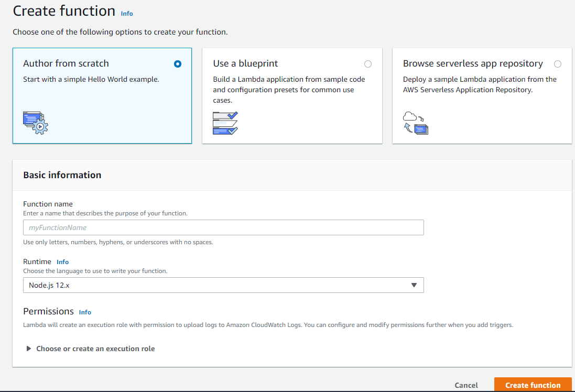Viewport: 575px width, 392px height.
Task: Click the Cancel button
Action: pyautogui.click(x=466, y=385)
